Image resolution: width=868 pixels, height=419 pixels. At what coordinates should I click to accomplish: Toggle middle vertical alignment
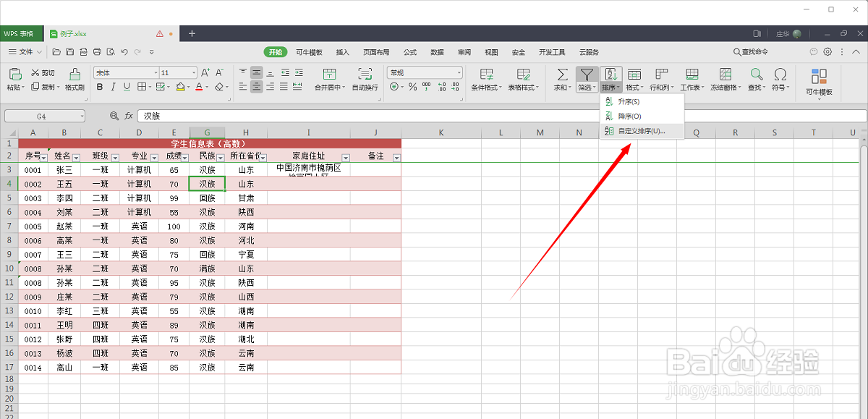(256, 72)
